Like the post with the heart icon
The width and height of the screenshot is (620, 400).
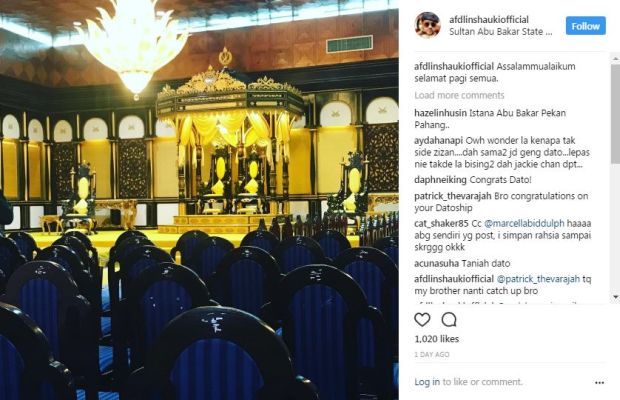(x=422, y=319)
